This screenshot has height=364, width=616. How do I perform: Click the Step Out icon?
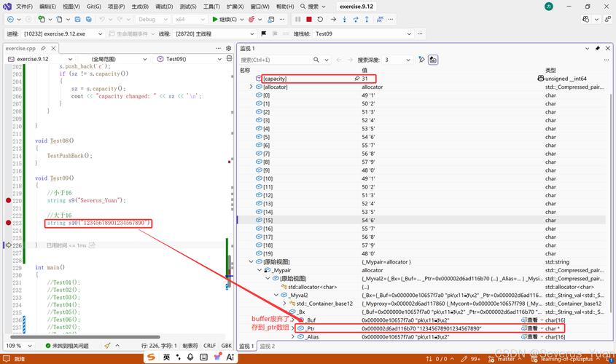point(367,19)
